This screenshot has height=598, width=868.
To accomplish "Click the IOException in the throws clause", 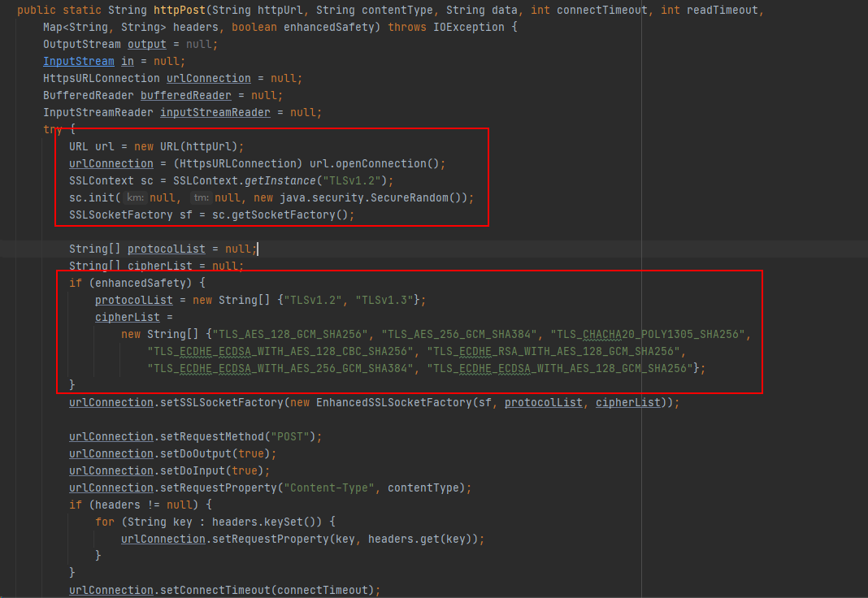I will click(x=468, y=27).
